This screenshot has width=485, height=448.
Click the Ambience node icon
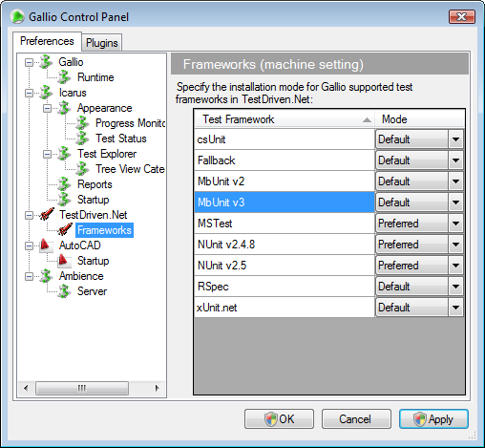(46, 276)
